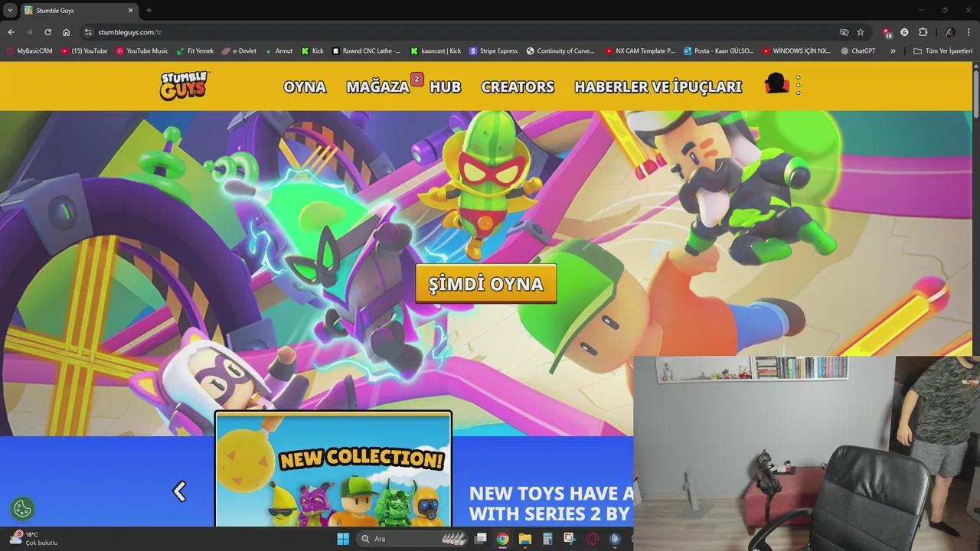Click the ŞİMDİ OYNA button

[x=486, y=284]
